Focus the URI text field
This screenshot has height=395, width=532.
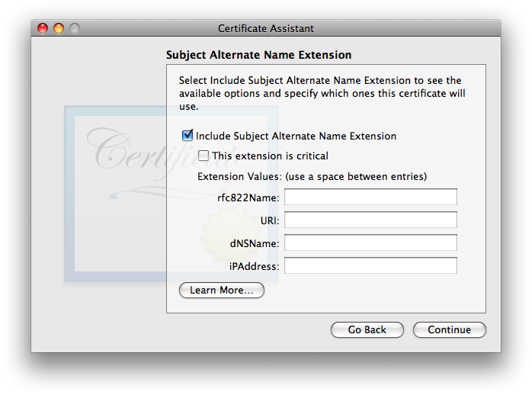point(370,220)
